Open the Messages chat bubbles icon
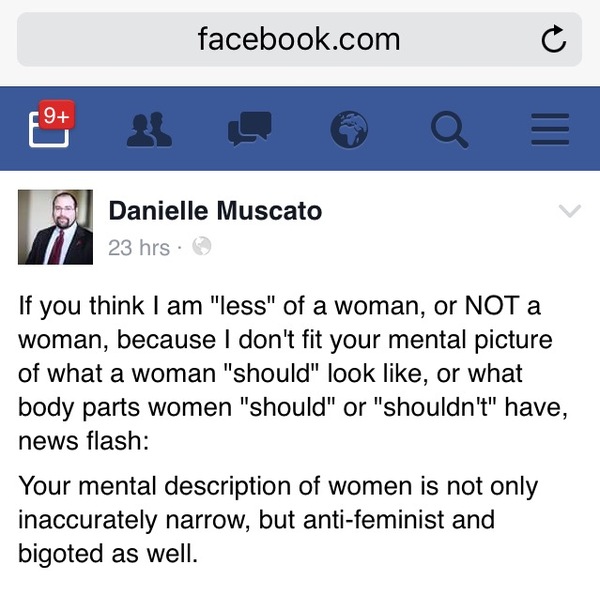The width and height of the screenshot is (600, 595). pyautogui.click(x=249, y=130)
